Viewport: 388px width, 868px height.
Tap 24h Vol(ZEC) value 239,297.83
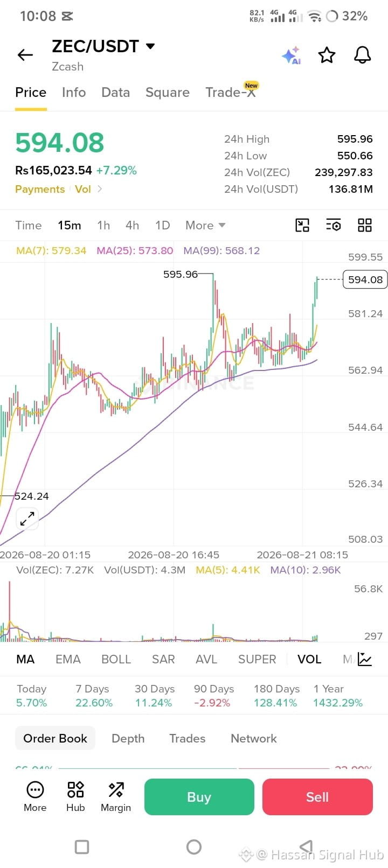click(344, 172)
